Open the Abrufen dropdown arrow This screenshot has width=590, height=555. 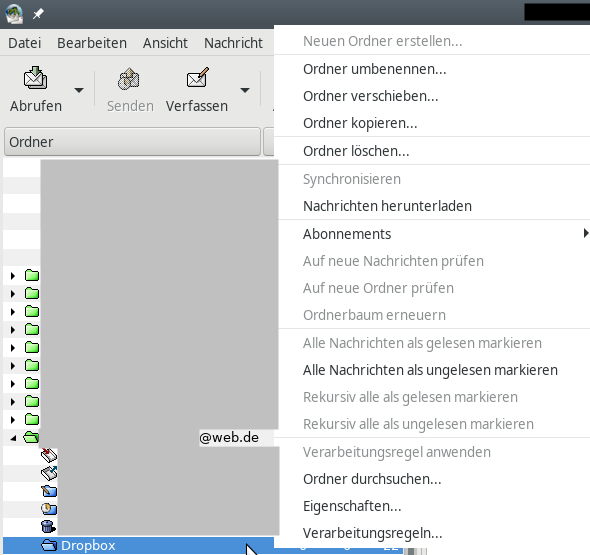(x=79, y=90)
